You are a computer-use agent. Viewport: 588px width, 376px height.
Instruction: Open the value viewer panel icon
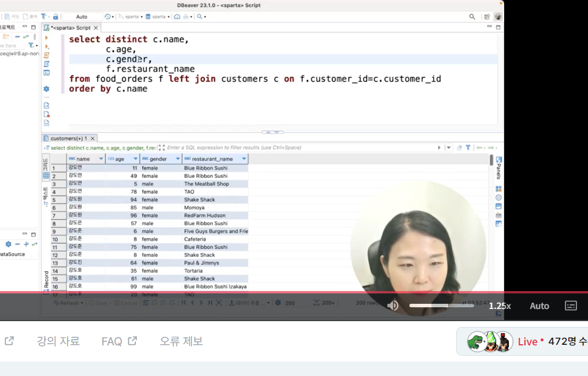point(498,189)
